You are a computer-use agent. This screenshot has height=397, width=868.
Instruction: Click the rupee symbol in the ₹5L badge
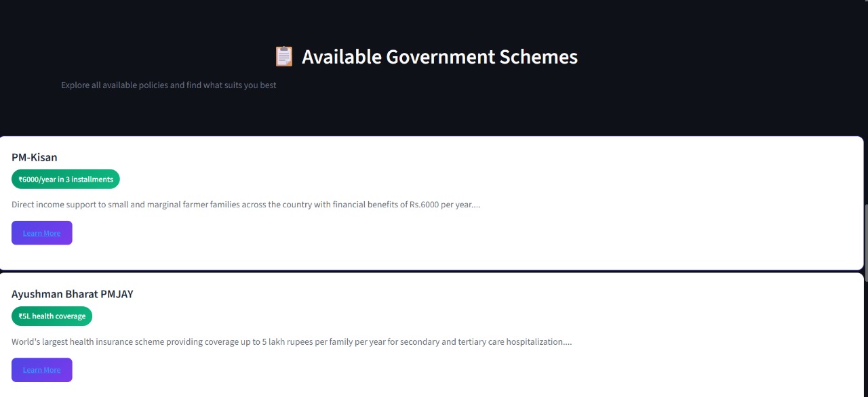click(x=20, y=316)
